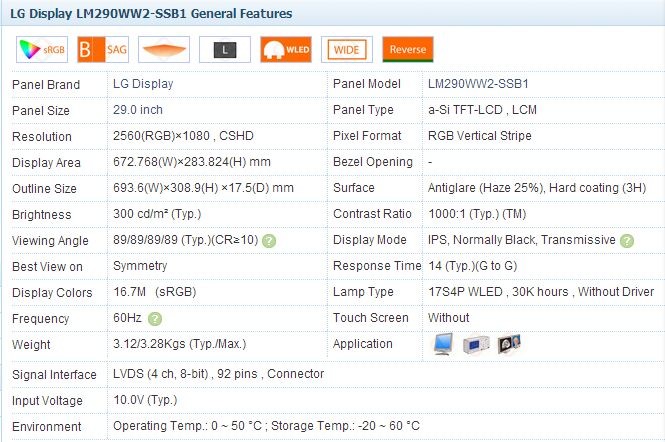This screenshot has width=665, height=442.
Task: Click the WIDE aspect icon
Action: click(x=347, y=50)
